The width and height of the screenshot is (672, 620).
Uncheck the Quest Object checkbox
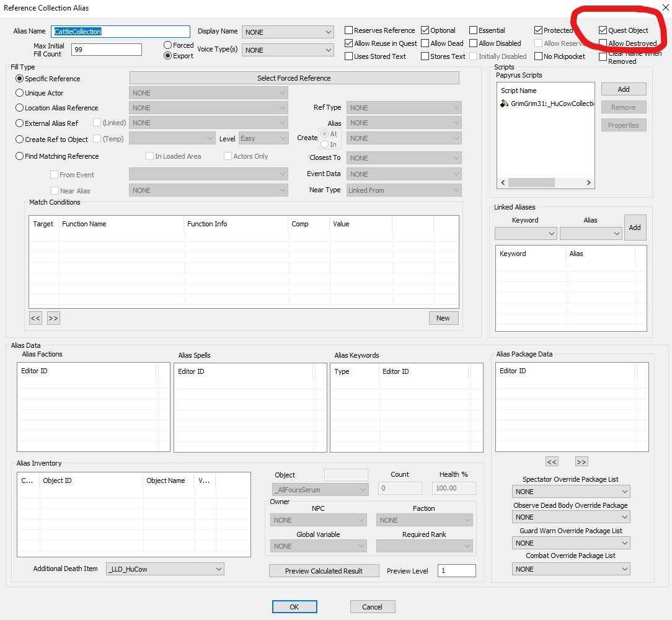coord(603,30)
